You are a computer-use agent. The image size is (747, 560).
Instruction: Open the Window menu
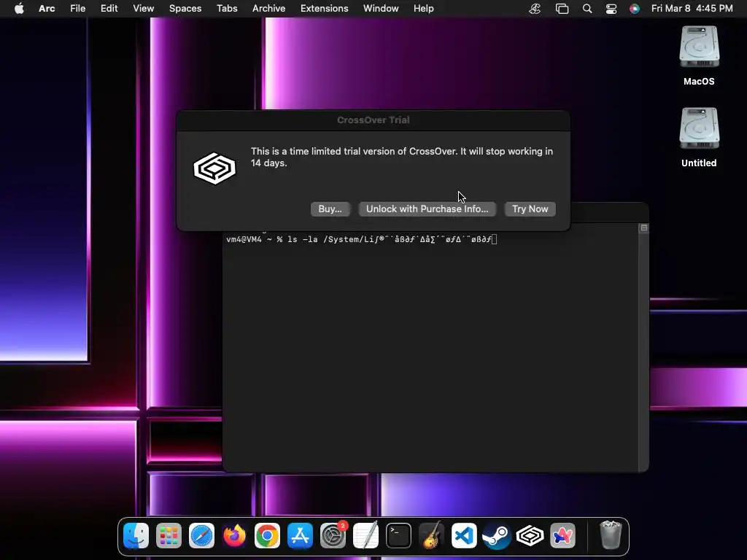click(381, 9)
